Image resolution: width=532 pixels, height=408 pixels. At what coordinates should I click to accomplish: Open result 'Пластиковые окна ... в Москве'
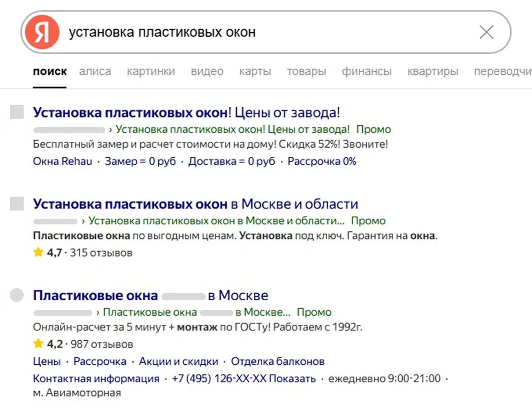(151, 295)
